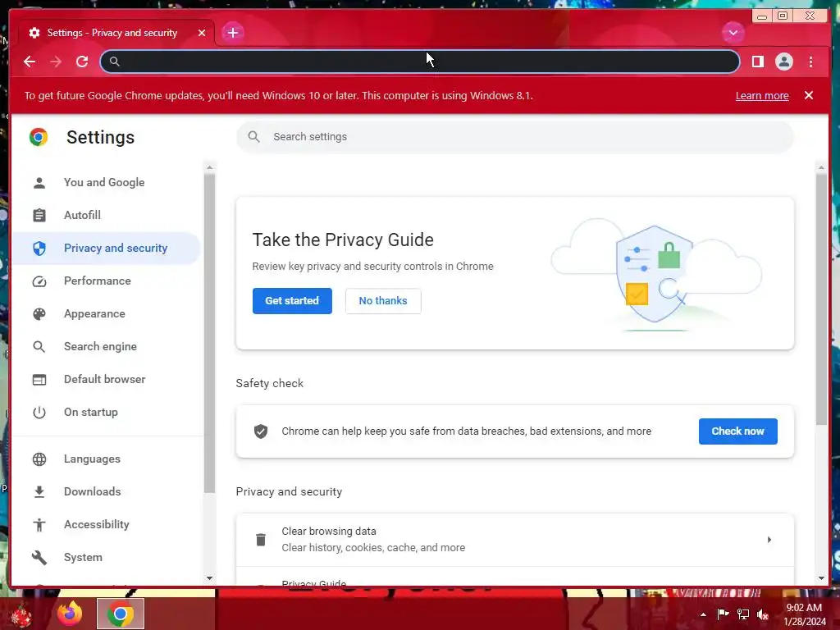
Task: Click No thanks on Privacy Guide
Action: point(383,301)
